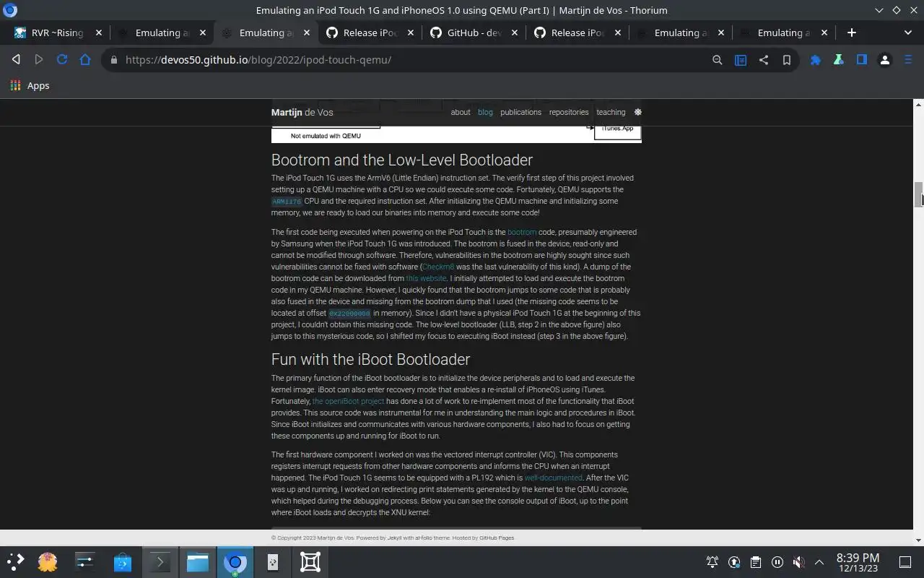
Task: View site information lock icon
Action: (113, 60)
